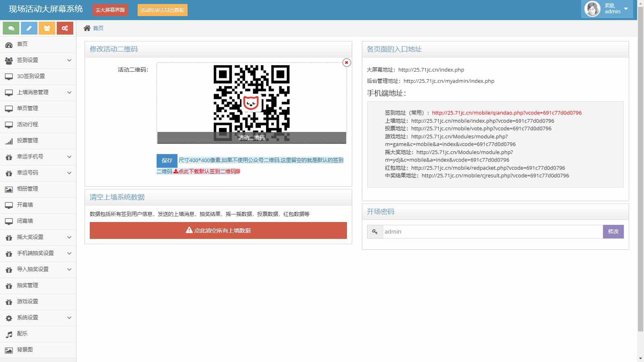Expand the 系统设置 sidebar section
The height and width of the screenshot is (362, 644).
point(38,318)
